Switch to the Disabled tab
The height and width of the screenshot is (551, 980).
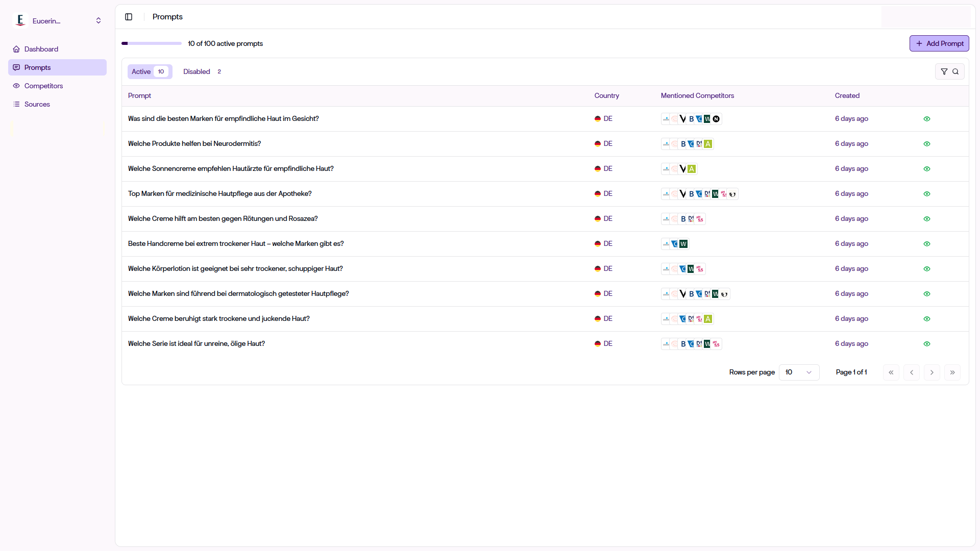pyautogui.click(x=202, y=72)
